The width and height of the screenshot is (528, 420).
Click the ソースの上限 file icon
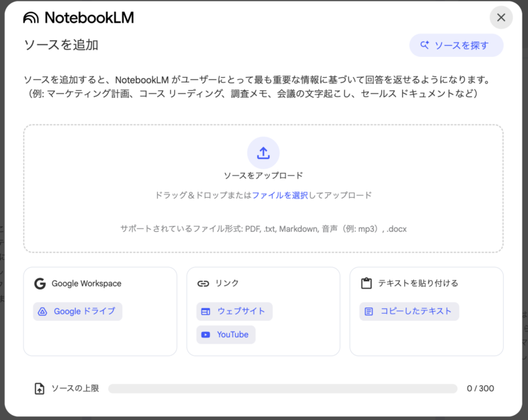pyautogui.click(x=40, y=389)
